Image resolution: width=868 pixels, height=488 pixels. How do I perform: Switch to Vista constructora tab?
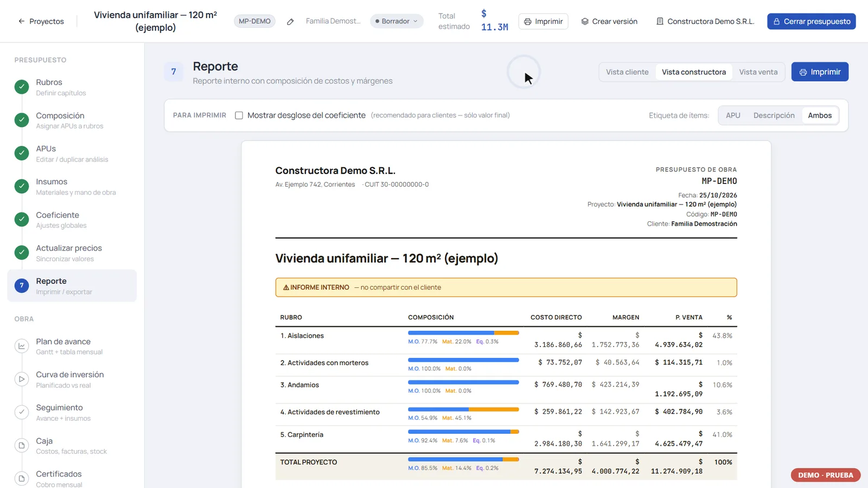693,72
